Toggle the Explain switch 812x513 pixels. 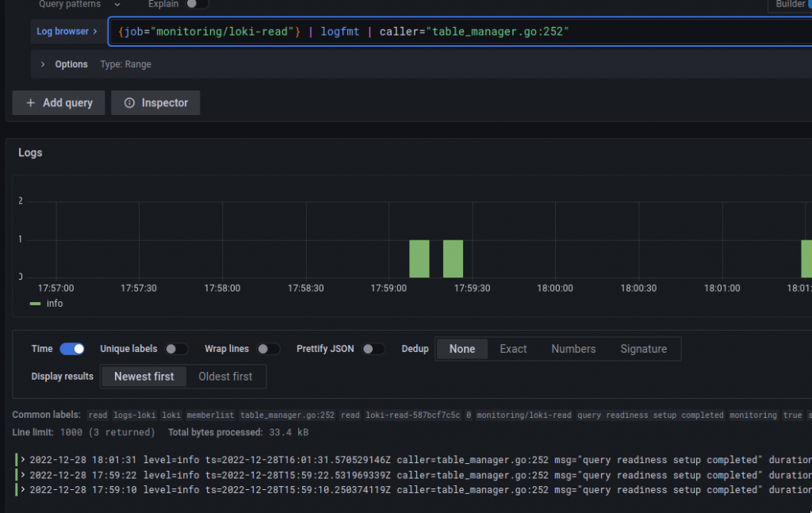pyautogui.click(x=190, y=4)
